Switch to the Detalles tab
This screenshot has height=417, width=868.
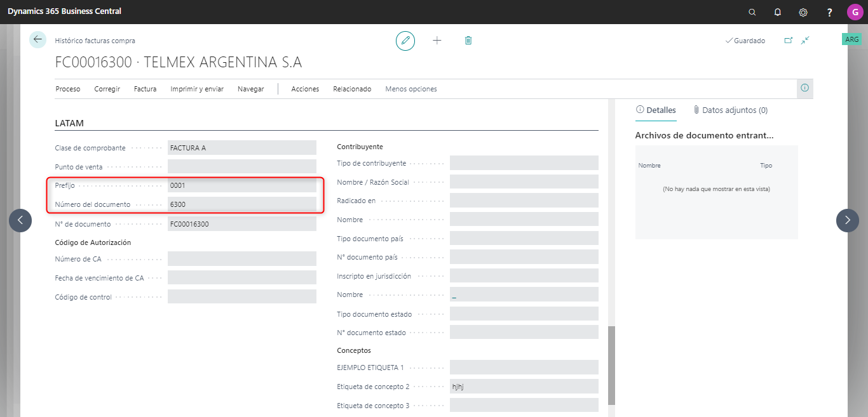(x=656, y=110)
